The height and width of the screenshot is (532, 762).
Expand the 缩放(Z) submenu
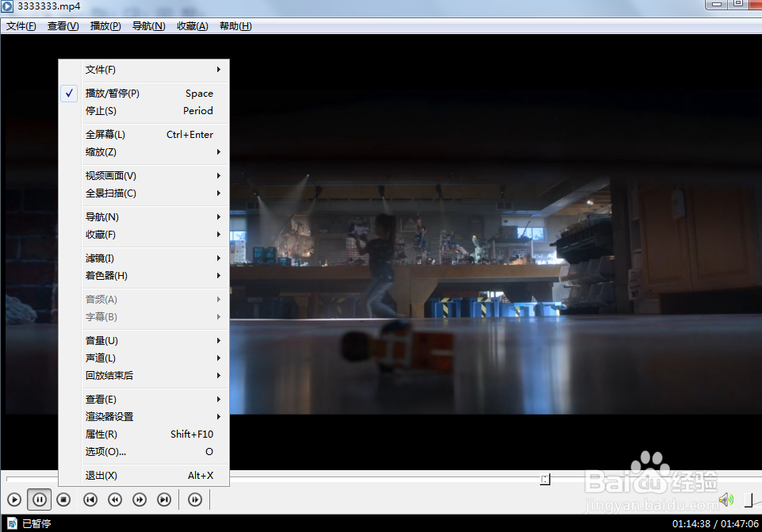point(144,152)
